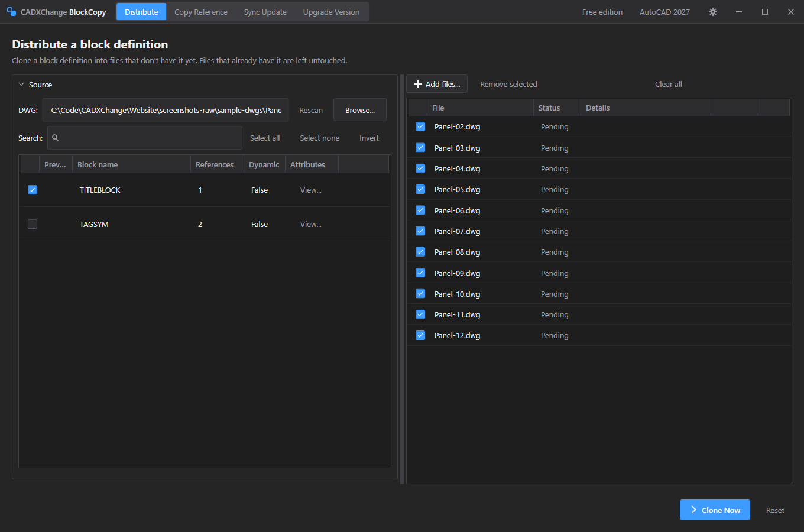Click Pending status of Panel-03.dwg

pyautogui.click(x=555, y=148)
